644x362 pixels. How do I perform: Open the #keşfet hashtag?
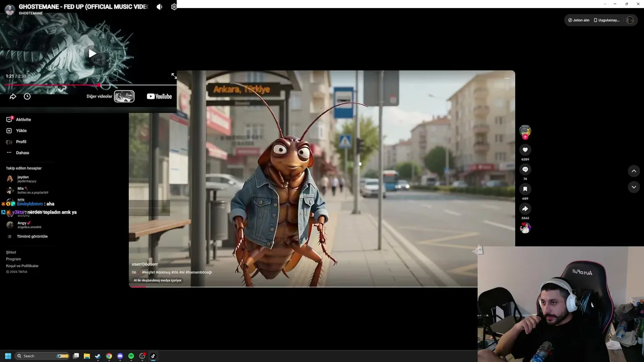coord(148,273)
